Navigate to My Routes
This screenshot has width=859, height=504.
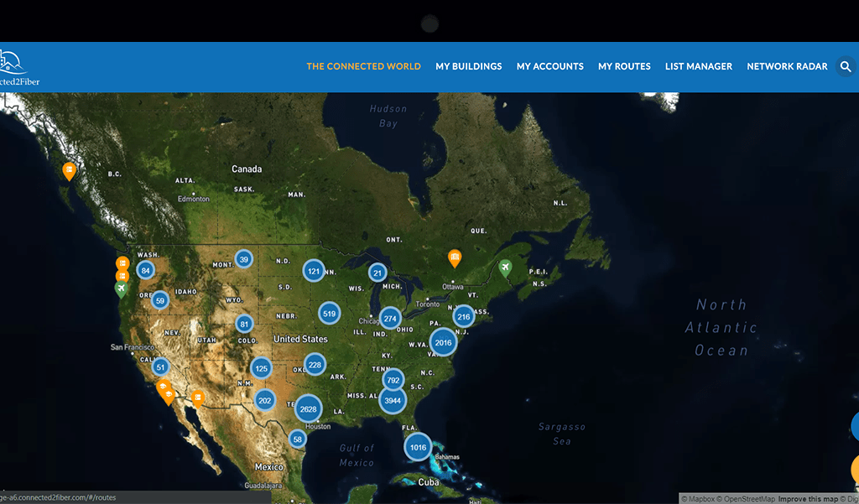(x=624, y=66)
